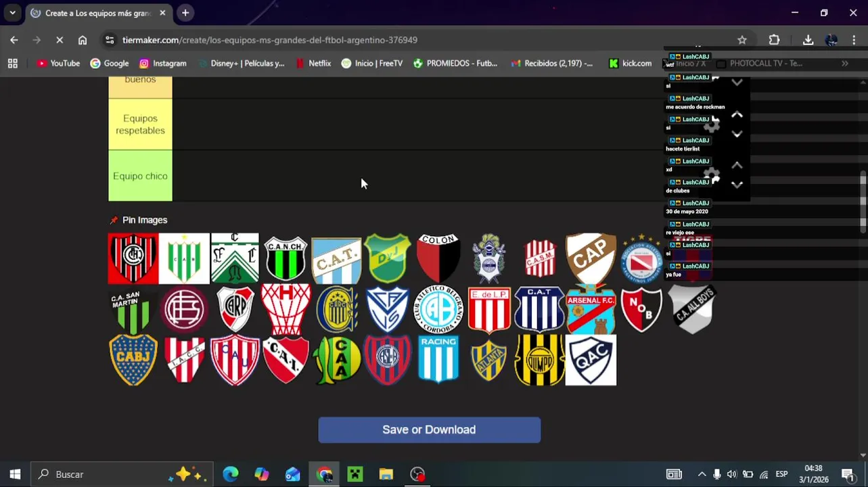Select the Vélez blue V crest
The image size is (868, 487).
point(387,309)
